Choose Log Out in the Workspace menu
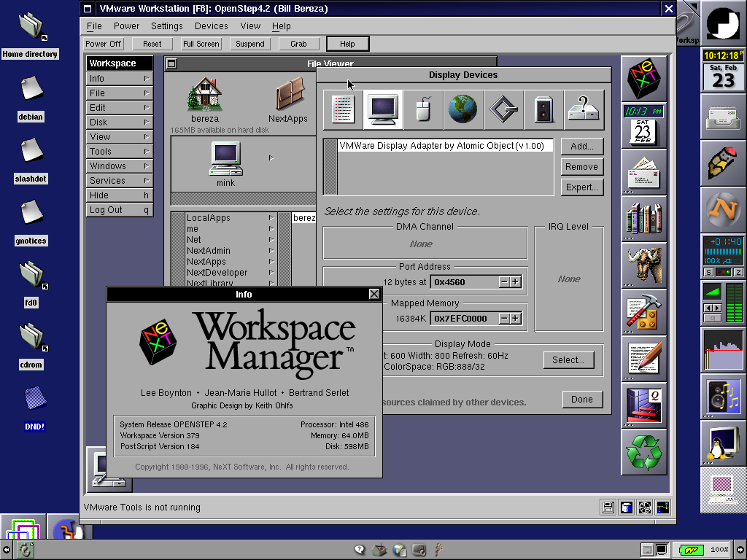Viewport: 747px width, 560px height. pyautogui.click(x=120, y=210)
